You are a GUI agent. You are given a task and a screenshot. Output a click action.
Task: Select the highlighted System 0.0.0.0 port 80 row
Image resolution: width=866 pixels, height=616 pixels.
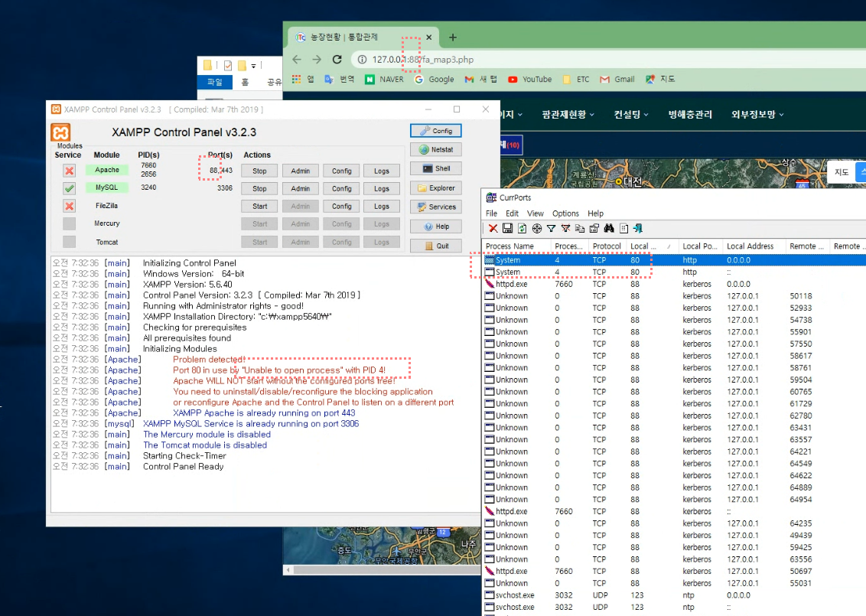coord(675,259)
